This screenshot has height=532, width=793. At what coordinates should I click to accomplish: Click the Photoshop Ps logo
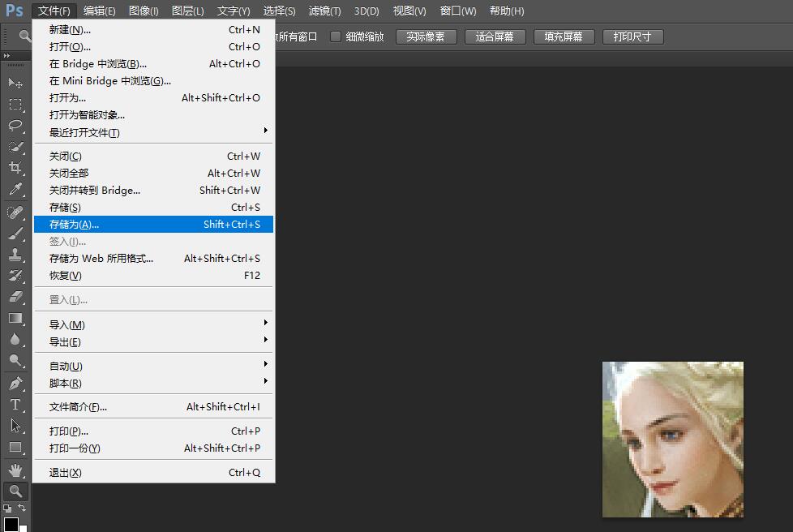[x=14, y=11]
